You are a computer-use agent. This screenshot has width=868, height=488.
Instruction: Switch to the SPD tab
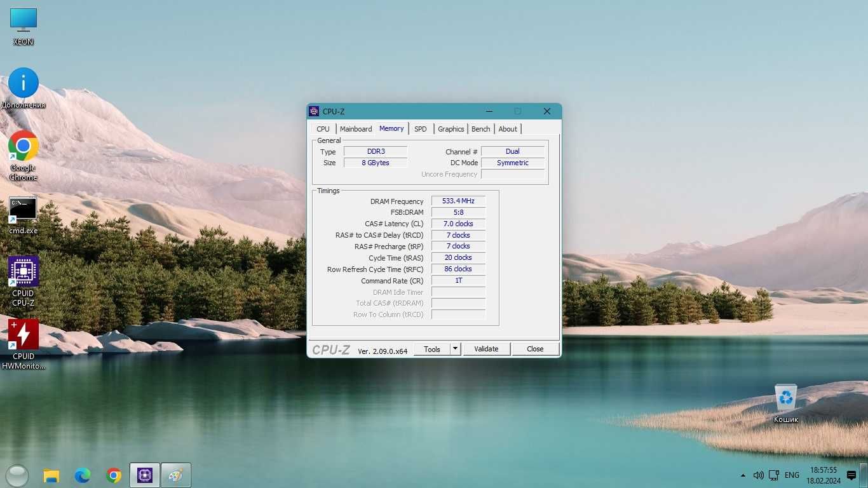click(x=421, y=129)
